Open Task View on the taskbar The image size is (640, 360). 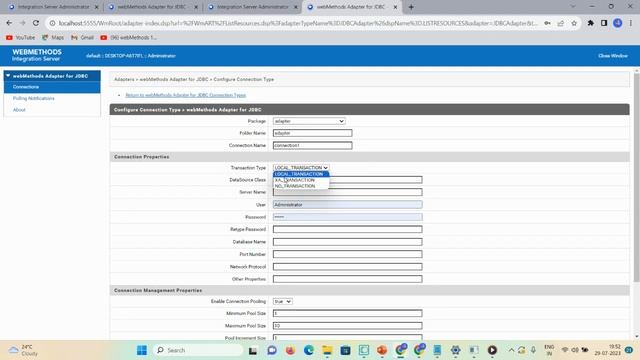click(x=253, y=350)
